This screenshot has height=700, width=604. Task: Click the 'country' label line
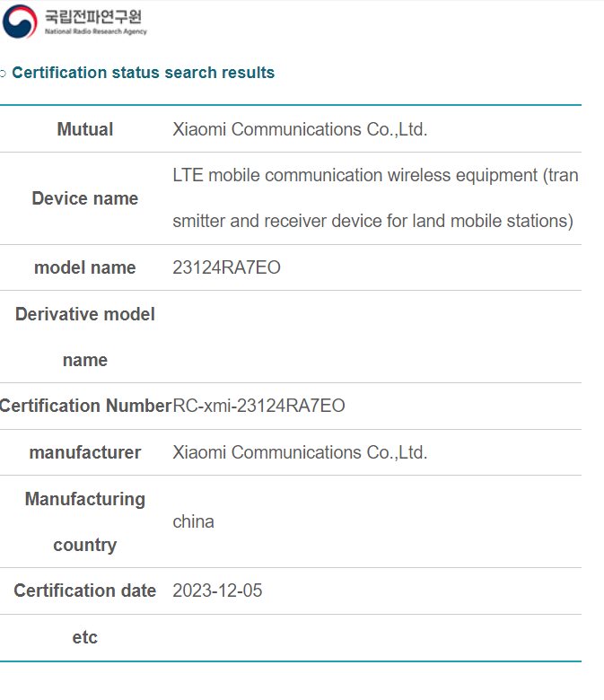pos(85,545)
